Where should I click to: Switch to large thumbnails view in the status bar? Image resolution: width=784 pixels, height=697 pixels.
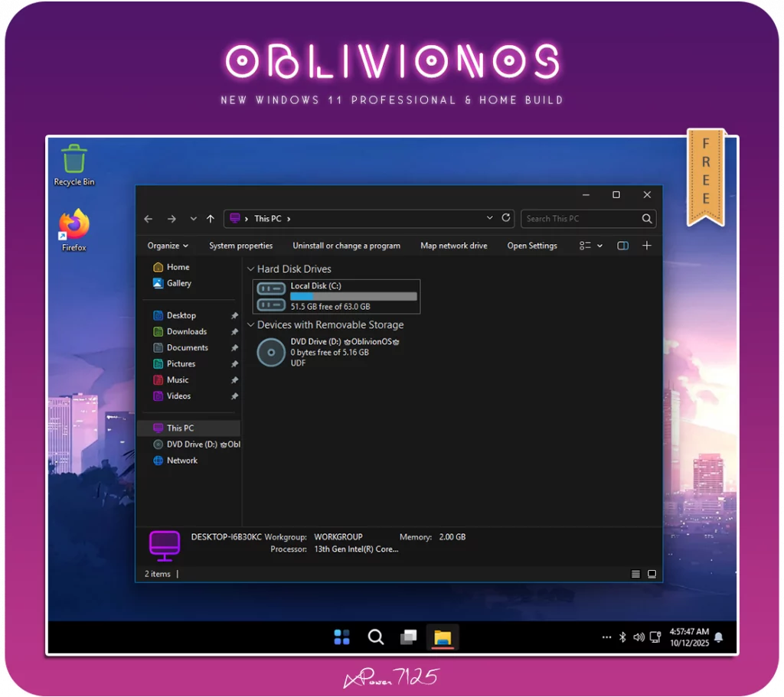(652, 573)
